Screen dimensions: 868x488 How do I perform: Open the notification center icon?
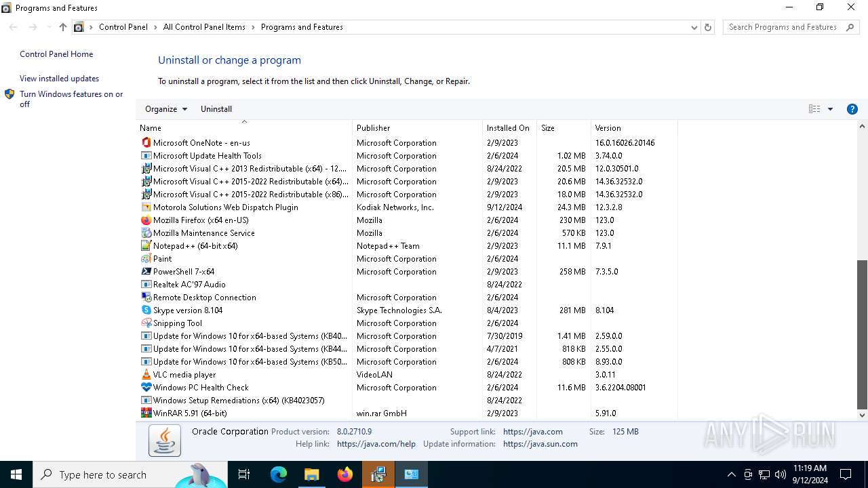(x=846, y=474)
